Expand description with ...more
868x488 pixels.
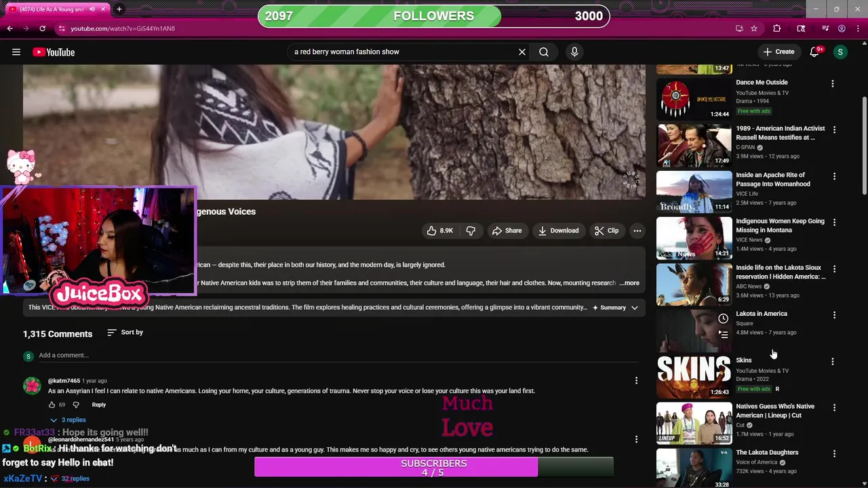(x=629, y=283)
